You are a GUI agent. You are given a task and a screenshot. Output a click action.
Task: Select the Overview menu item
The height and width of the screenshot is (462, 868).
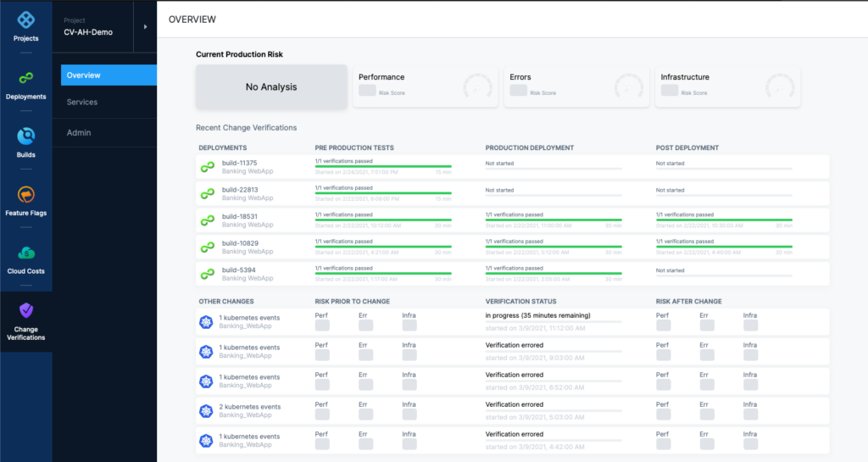108,75
